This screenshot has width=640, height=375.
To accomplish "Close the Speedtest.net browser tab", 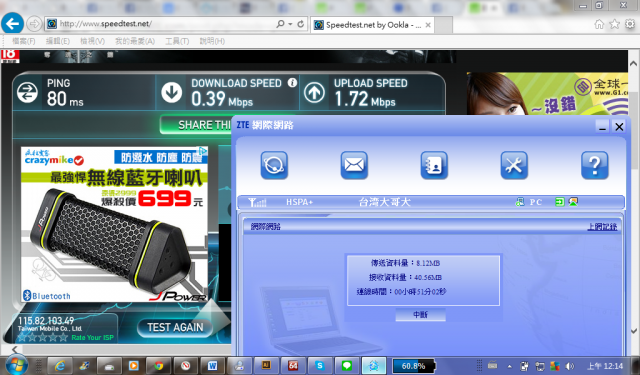I will pyautogui.click(x=428, y=25).
